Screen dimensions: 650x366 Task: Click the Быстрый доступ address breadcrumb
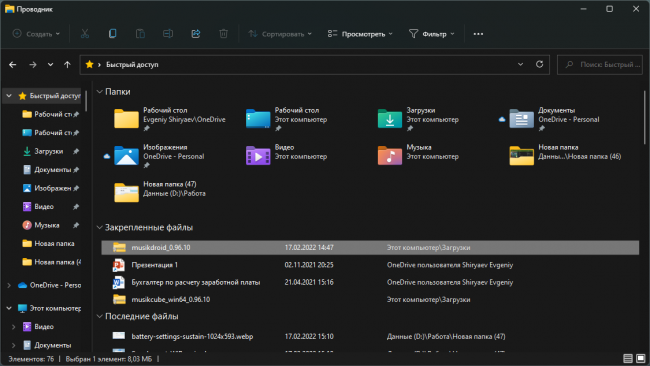pyautogui.click(x=132, y=65)
